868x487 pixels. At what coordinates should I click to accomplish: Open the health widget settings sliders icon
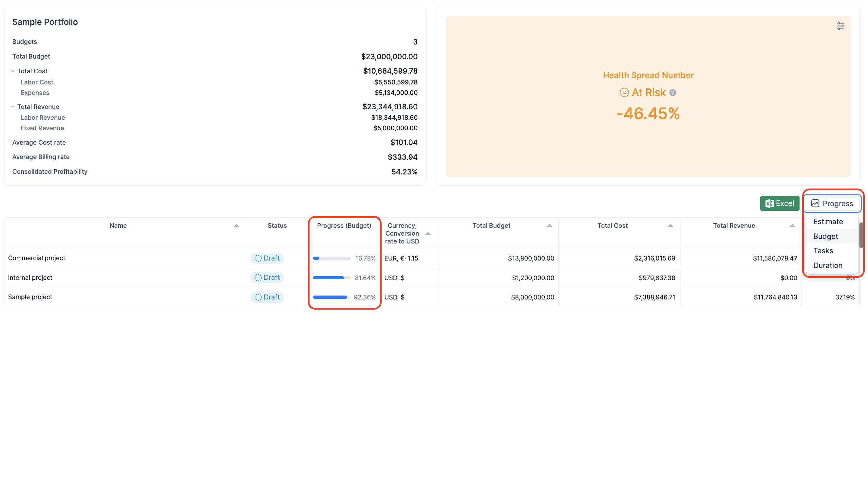tap(840, 26)
